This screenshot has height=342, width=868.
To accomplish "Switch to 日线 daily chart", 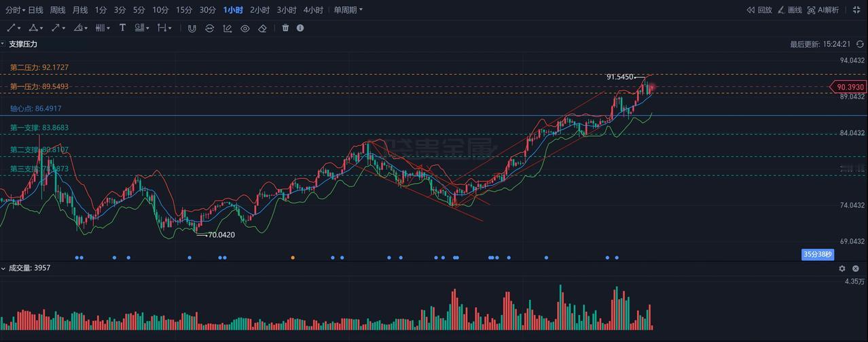I will [35, 10].
